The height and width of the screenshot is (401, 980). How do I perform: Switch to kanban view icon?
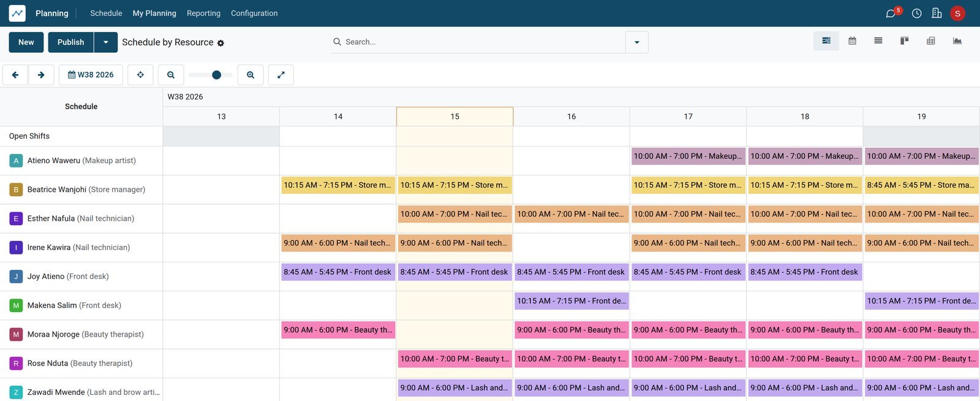pyautogui.click(x=904, y=41)
